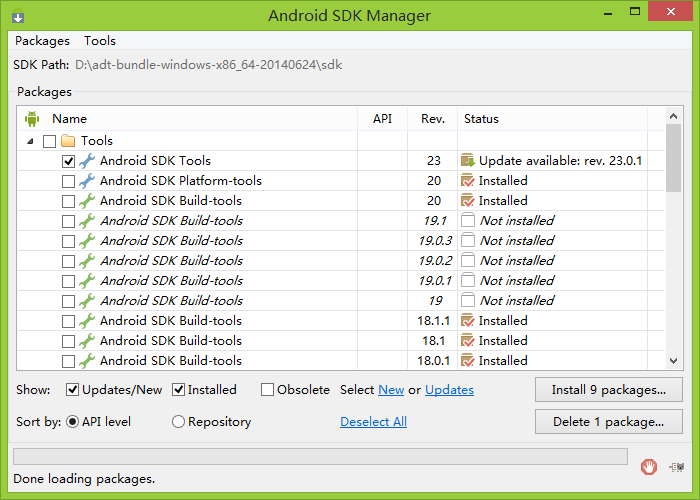Click the scrollbar down arrow in packages list
Viewport: 700px width, 500px height.
click(674, 361)
